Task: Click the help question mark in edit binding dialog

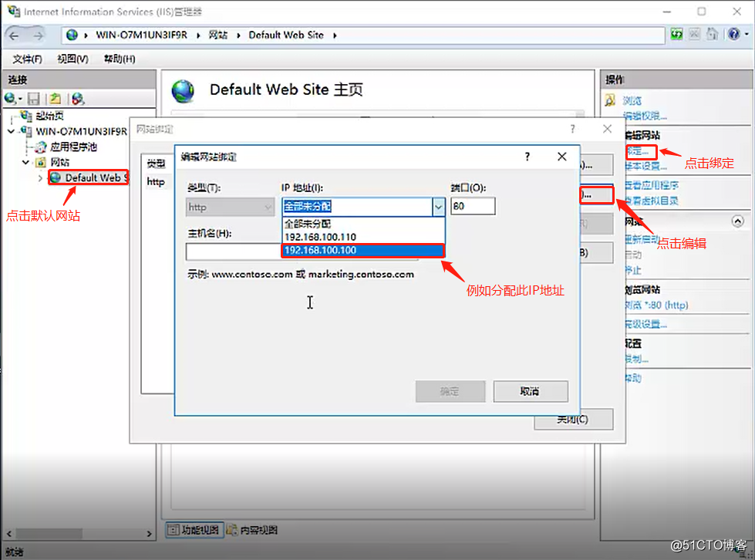Action: pos(527,157)
